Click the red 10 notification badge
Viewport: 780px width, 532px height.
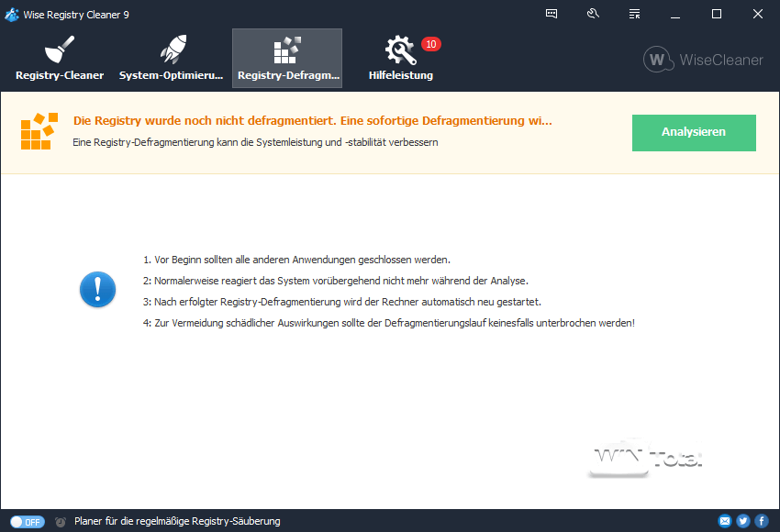click(430, 44)
